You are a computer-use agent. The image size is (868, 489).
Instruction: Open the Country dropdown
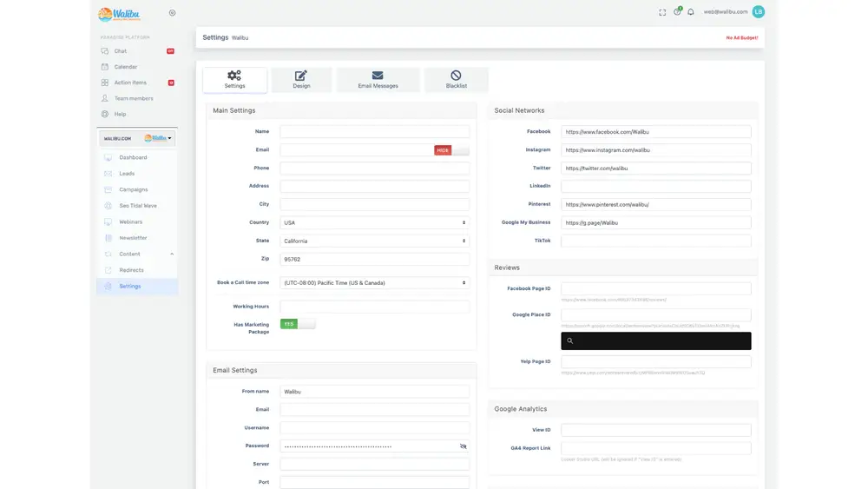(374, 222)
